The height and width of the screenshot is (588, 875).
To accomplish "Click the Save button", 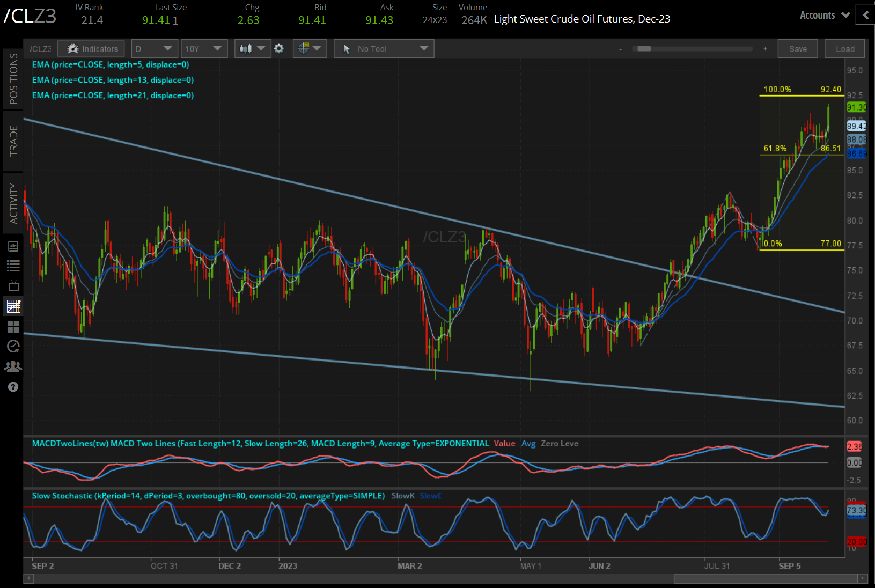I will pyautogui.click(x=798, y=48).
